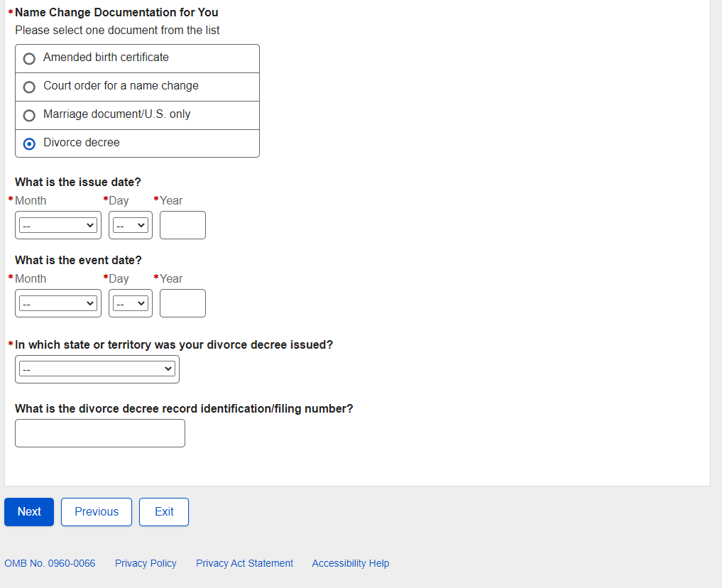722x588 pixels.
Task: Click issue date Year field
Action: click(x=182, y=225)
